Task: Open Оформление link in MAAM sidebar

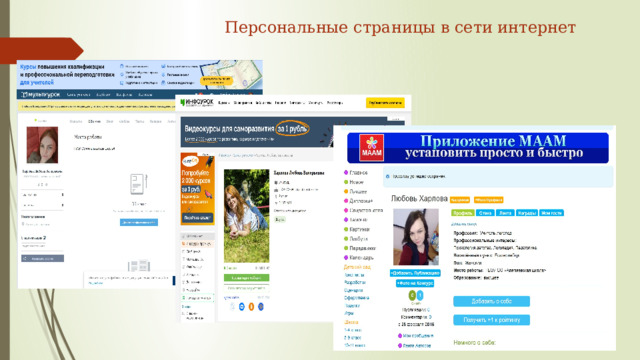Action: [x=356, y=298]
